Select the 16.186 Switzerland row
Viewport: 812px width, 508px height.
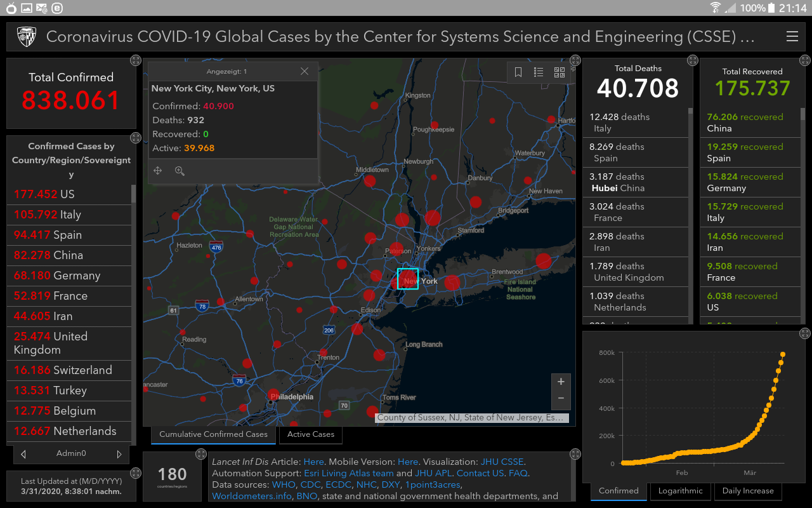pyautogui.click(x=69, y=370)
